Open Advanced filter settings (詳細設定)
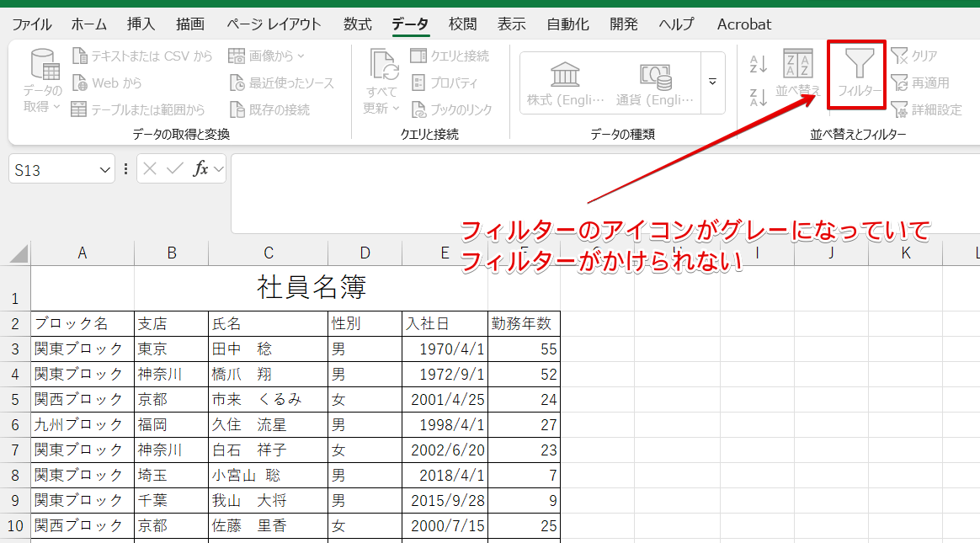This screenshot has width=980, height=543. 925,109
